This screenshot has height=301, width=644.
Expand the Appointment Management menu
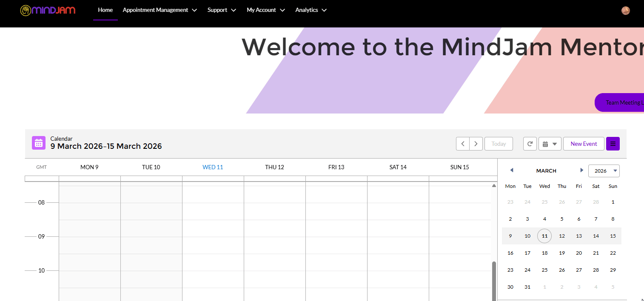(160, 10)
